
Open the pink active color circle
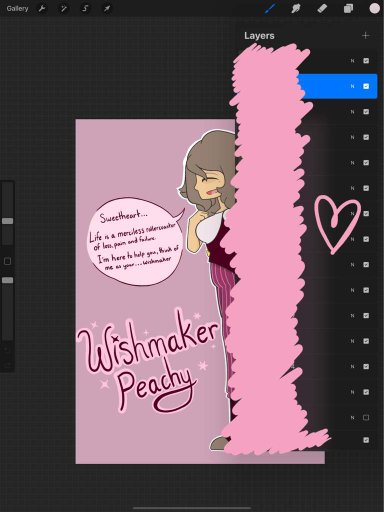(x=375, y=9)
